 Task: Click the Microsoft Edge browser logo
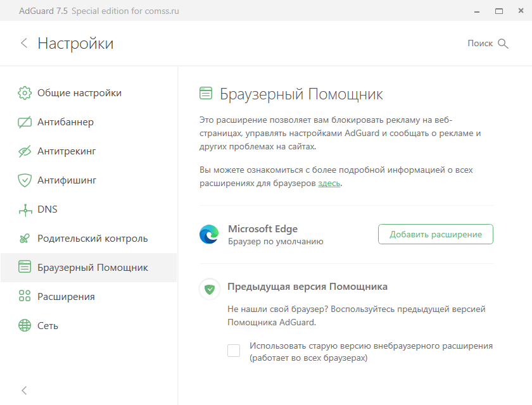pos(209,235)
